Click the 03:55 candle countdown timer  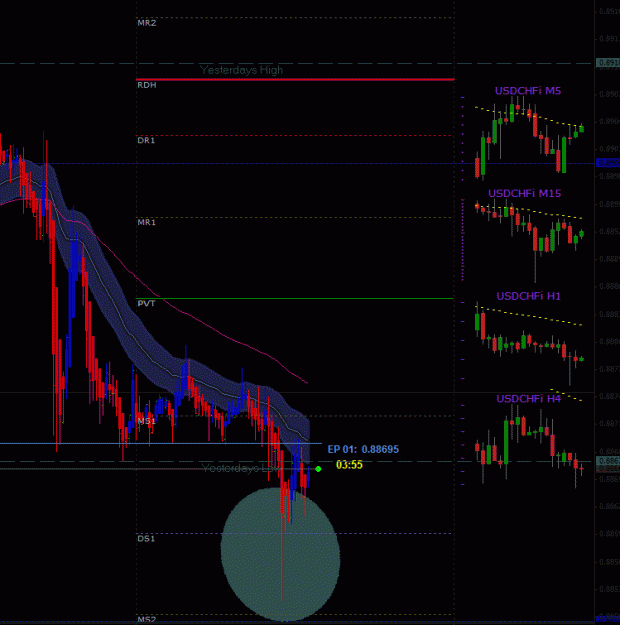click(349, 465)
